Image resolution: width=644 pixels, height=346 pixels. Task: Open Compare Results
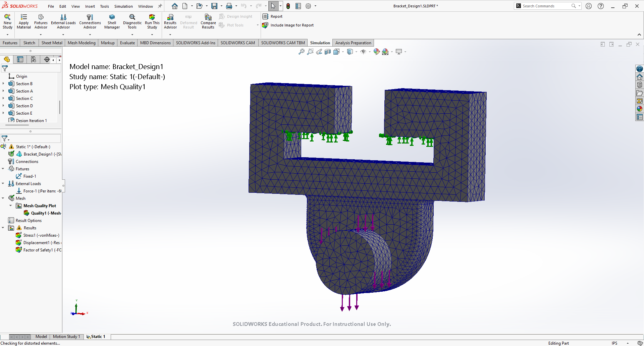click(x=208, y=21)
